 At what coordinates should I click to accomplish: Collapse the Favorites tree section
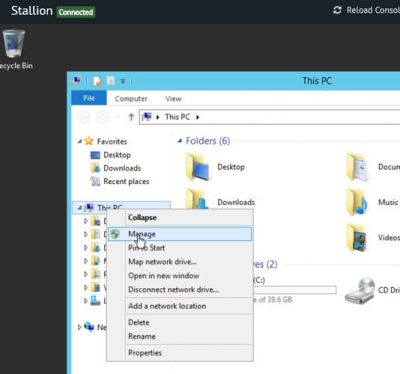pyautogui.click(x=80, y=142)
